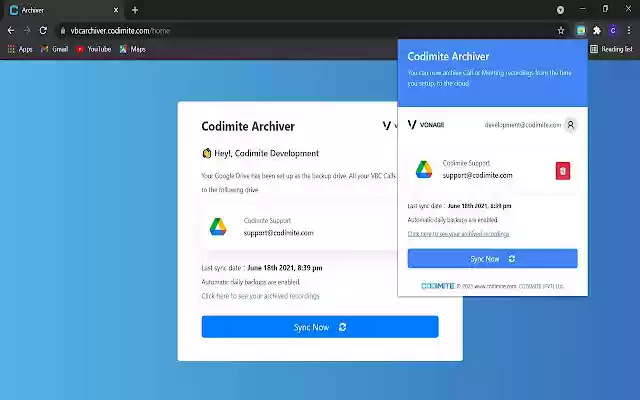The image size is (640, 400).
Task: Click Chrome tab search dropdown icon
Action: [560, 10]
